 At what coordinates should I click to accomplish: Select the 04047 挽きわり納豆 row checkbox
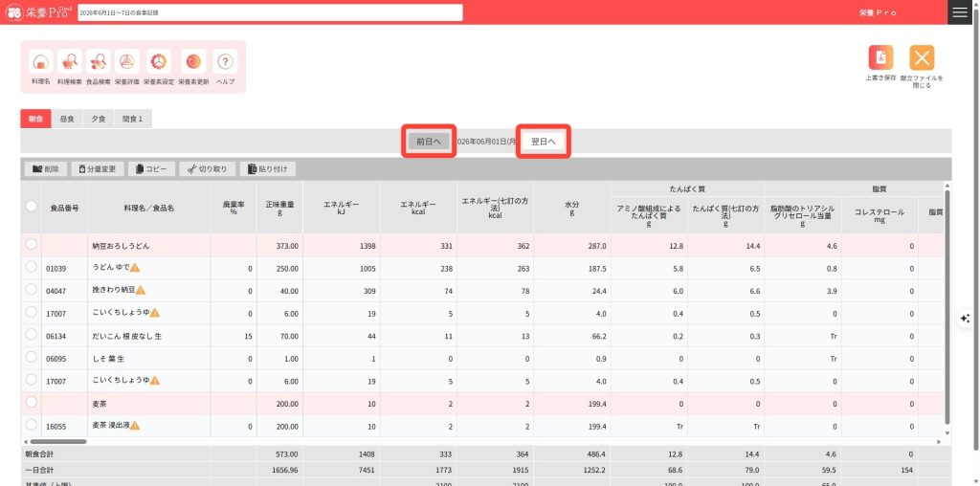tap(32, 289)
